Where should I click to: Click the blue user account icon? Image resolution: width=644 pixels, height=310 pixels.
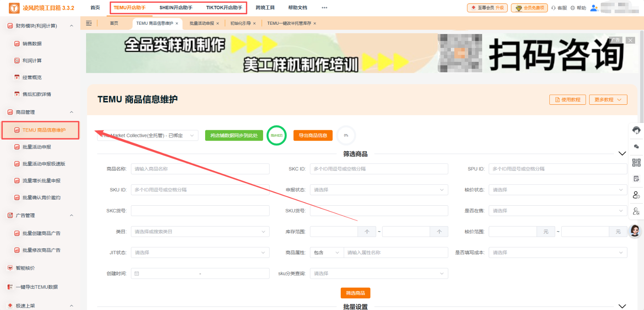(594, 8)
